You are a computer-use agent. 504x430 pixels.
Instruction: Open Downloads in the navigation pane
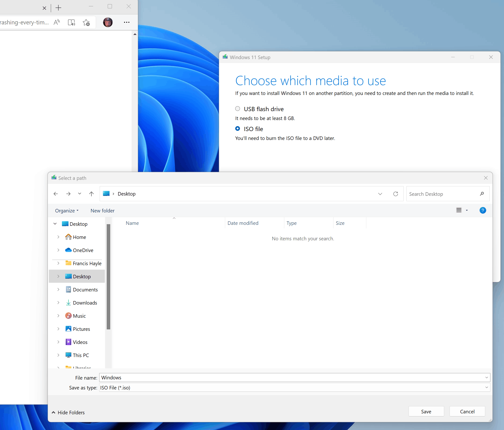pyautogui.click(x=81, y=302)
